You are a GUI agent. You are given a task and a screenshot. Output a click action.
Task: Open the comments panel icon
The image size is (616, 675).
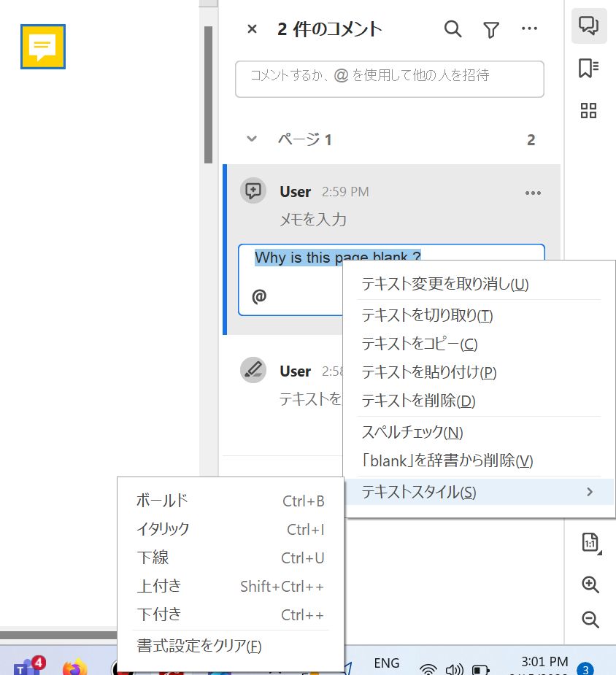click(588, 26)
